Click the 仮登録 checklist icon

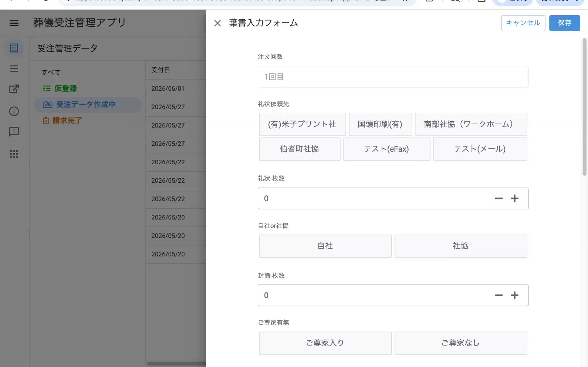[47, 88]
